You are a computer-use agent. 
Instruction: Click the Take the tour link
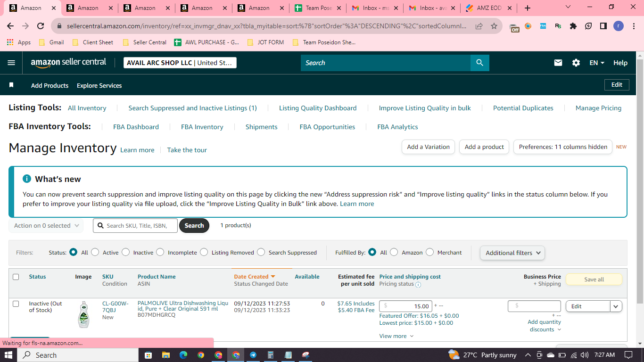(187, 150)
